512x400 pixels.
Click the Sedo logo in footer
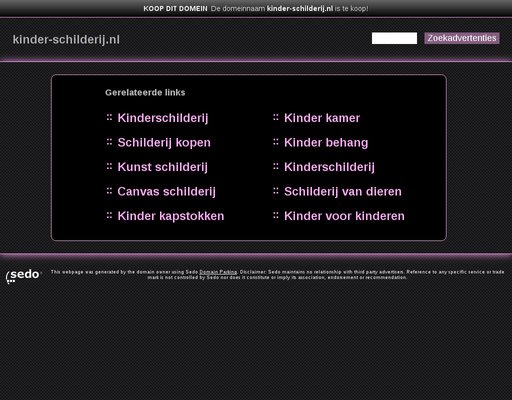coord(23,276)
